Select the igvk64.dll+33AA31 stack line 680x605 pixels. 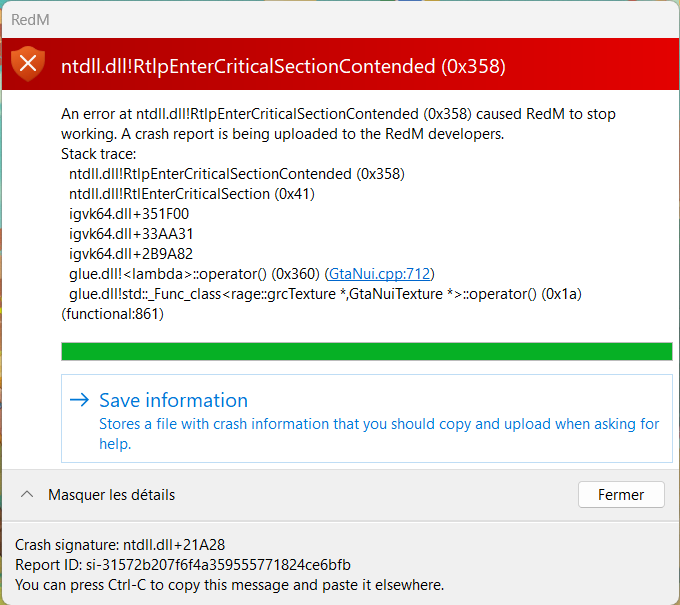point(131,234)
